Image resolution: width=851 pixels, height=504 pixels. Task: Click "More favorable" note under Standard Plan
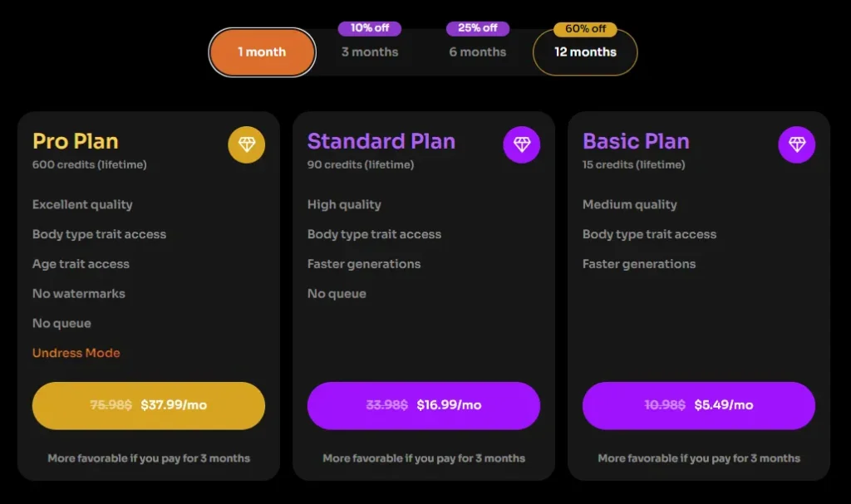424,458
